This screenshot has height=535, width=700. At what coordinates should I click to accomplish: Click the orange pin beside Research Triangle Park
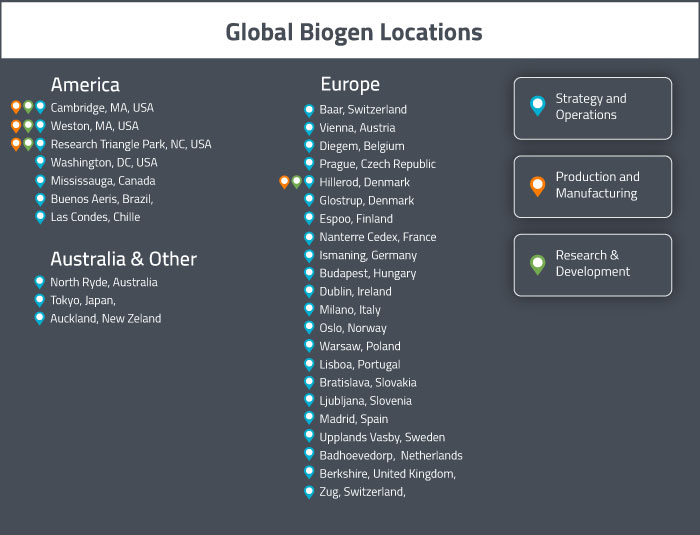[16, 144]
